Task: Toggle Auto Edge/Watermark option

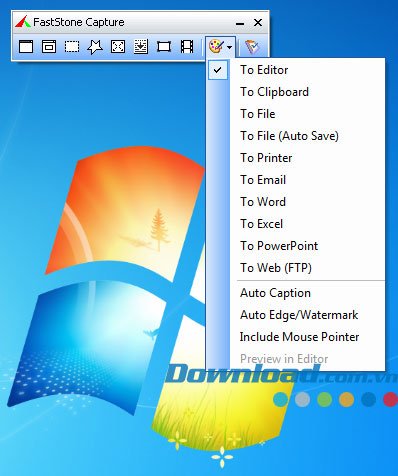Action: coord(296,315)
